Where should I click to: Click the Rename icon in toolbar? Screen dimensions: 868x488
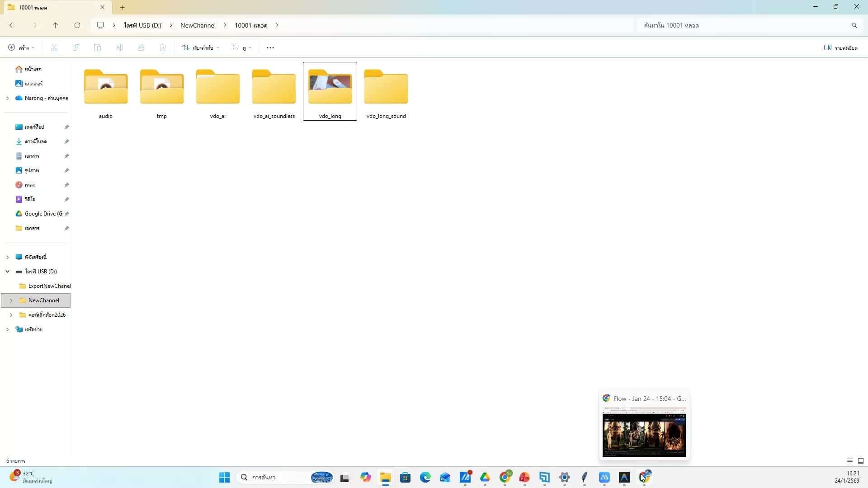[119, 47]
